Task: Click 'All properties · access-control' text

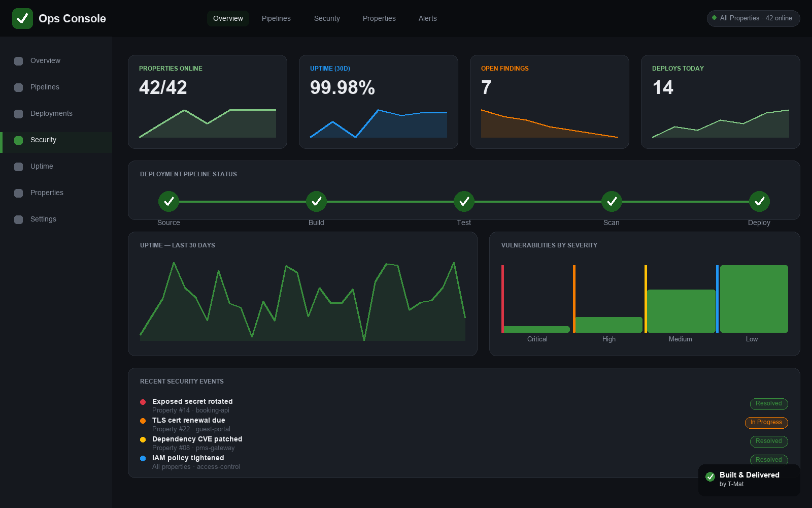Action: (196, 467)
